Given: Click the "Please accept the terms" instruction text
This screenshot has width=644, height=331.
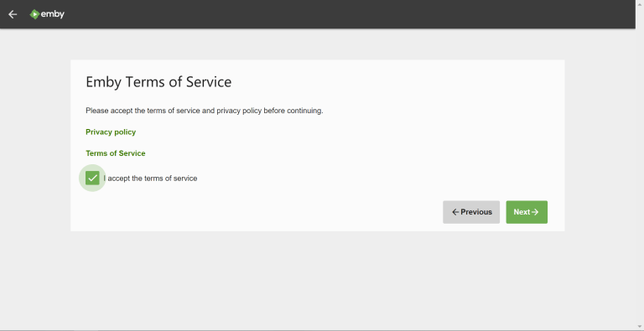Looking at the screenshot, I should click(x=205, y=111).
